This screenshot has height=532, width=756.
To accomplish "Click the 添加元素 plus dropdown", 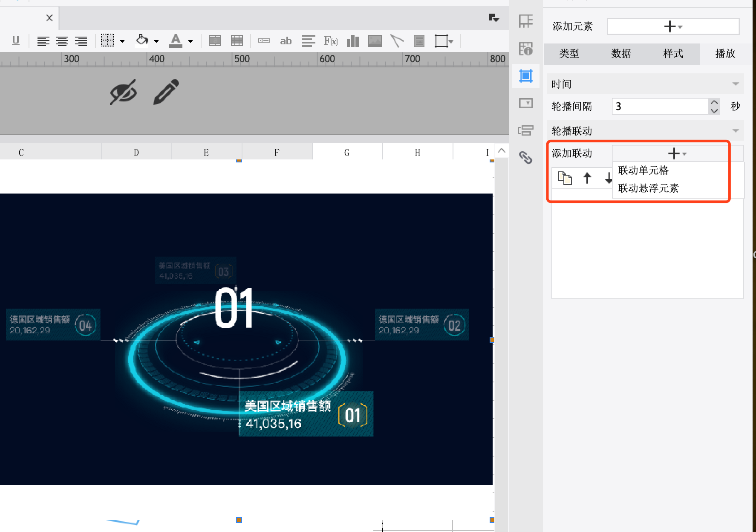I will pos(673,26).
